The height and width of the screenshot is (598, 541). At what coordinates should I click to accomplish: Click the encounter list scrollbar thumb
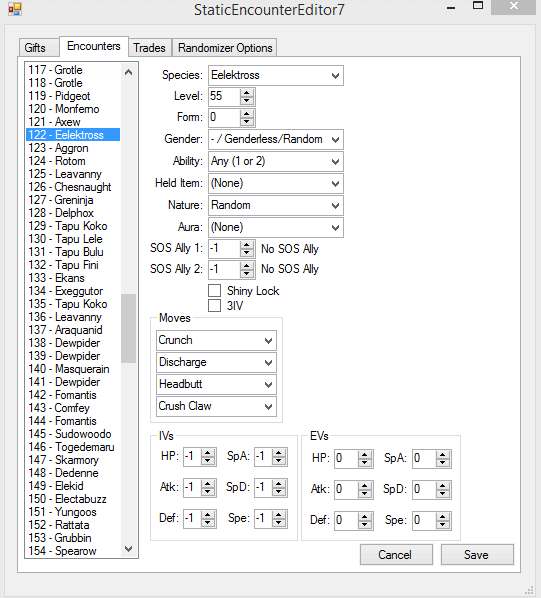pyautogui.click(x=128, y=328)
